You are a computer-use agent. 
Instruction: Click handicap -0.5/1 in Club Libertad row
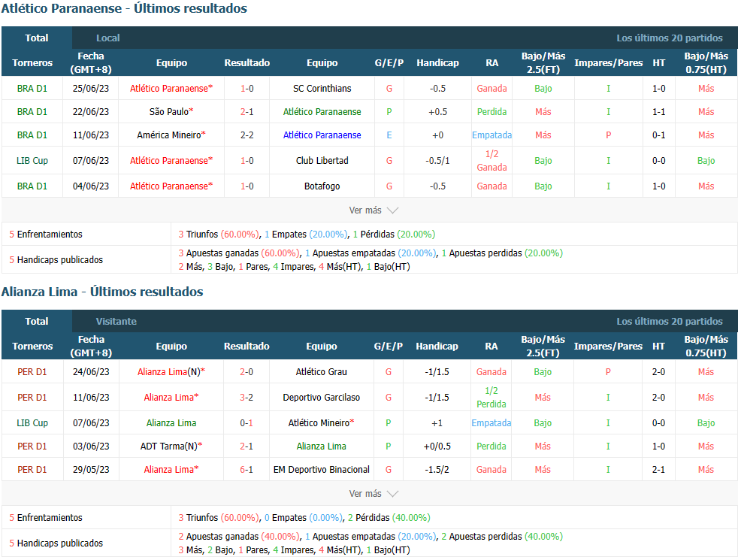tap(437, 161)
